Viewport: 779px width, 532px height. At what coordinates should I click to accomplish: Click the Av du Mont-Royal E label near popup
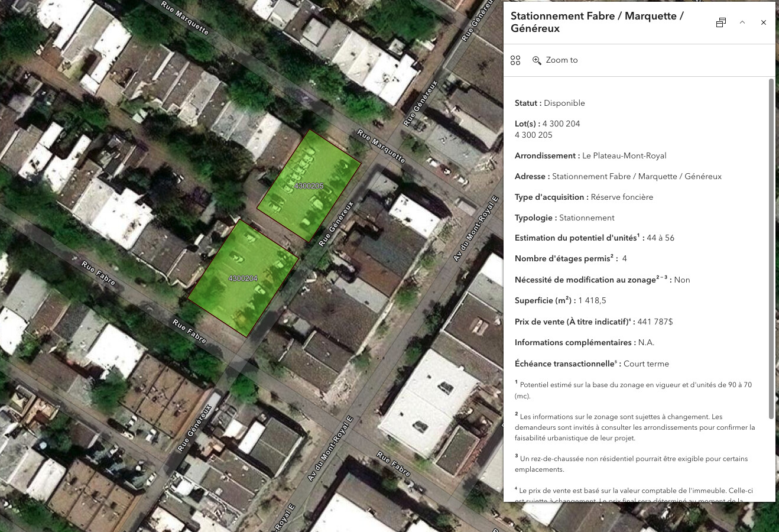point(476,228)
